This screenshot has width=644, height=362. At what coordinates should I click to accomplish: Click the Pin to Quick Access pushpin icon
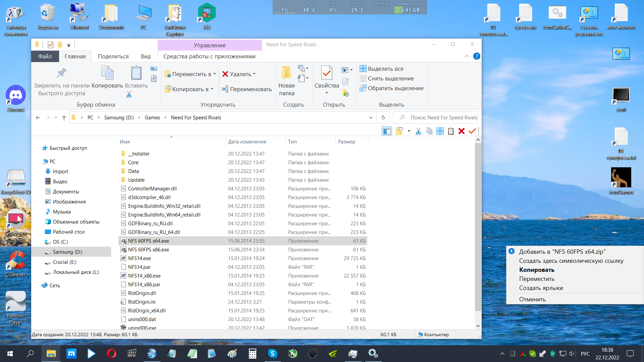pos(62,73)
